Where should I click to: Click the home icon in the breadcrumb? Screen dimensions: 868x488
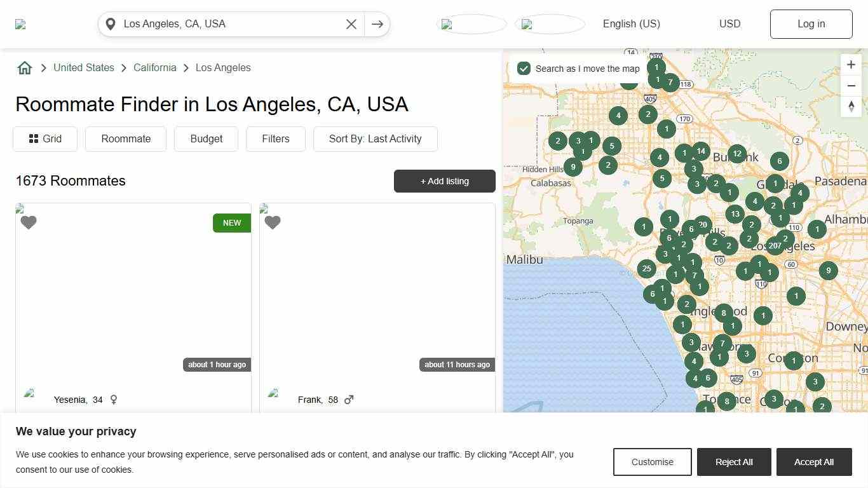(24, 67)
